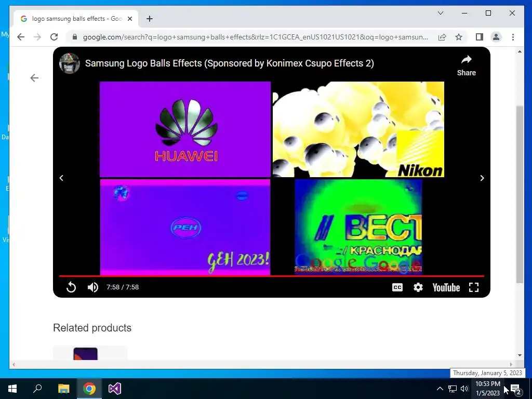
Task: Mute the video using the speaker icon
Action: point(92,287)
